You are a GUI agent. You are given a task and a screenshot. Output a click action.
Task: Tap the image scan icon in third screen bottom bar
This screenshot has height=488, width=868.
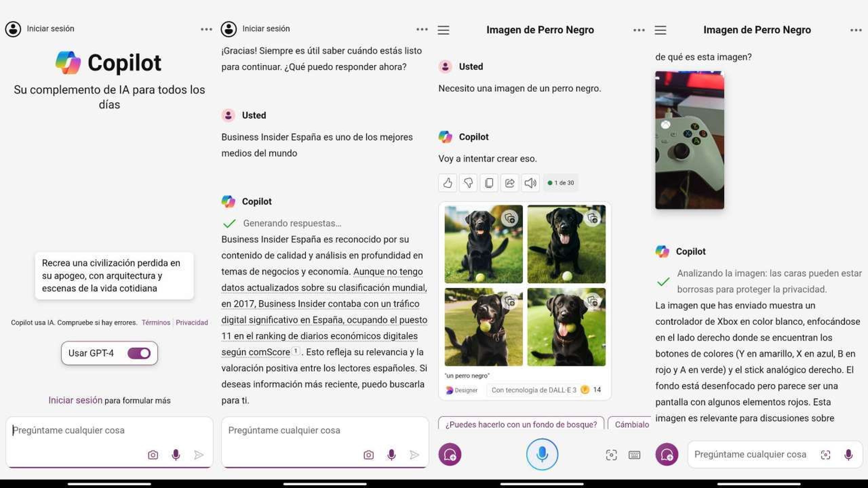tap(611, 455)
